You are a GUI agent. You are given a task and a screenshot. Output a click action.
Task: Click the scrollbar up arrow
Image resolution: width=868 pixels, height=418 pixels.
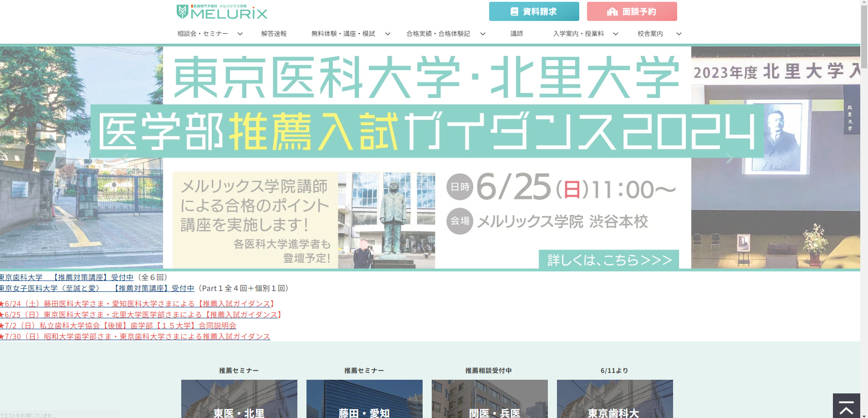[864, 3]
